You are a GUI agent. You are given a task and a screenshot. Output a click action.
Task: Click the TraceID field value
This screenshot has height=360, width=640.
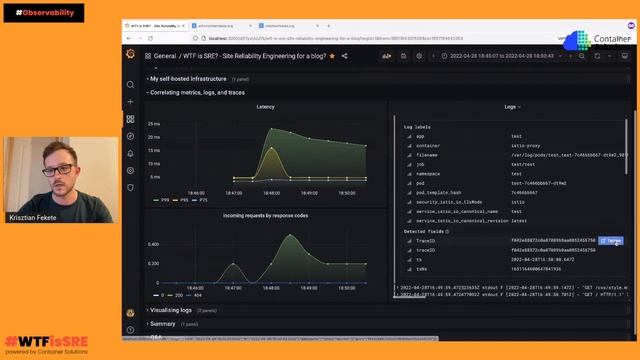point(553,241)
